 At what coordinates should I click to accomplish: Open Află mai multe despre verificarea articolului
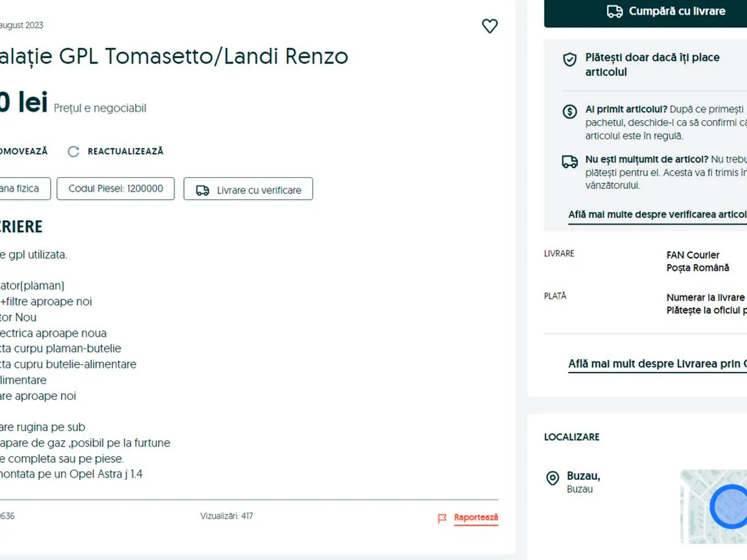[657, 215]
